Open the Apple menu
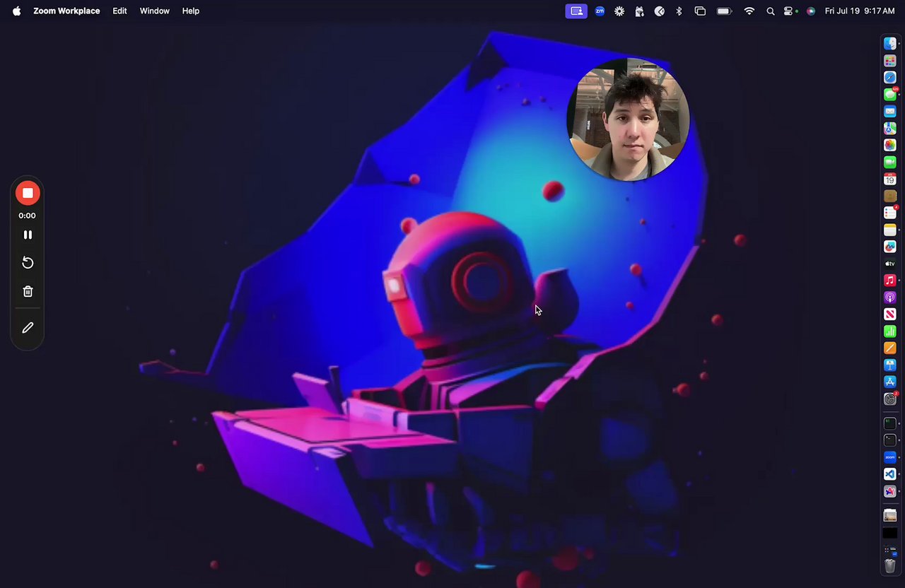 (16, 11)
